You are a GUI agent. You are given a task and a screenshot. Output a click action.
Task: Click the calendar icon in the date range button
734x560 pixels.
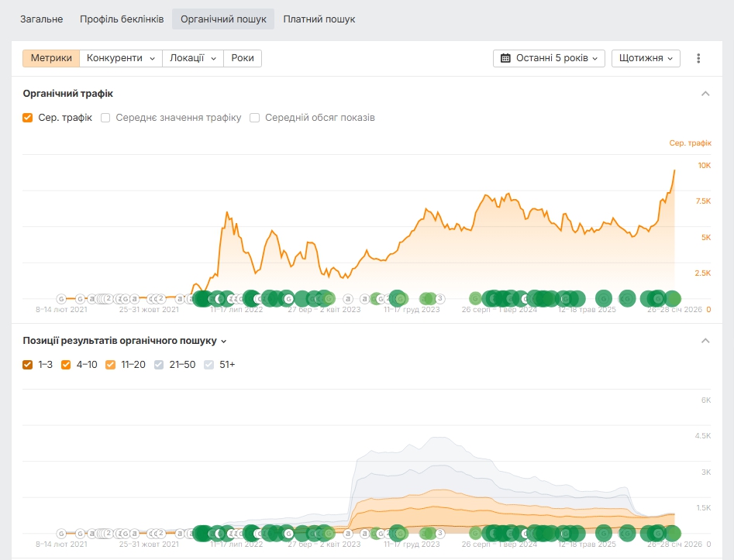tap(505, 58)
